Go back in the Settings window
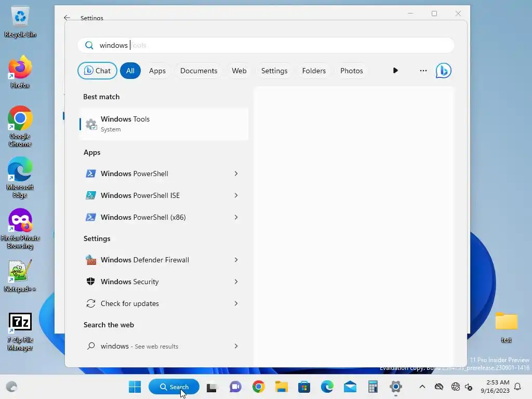 [x=67, y=18]
